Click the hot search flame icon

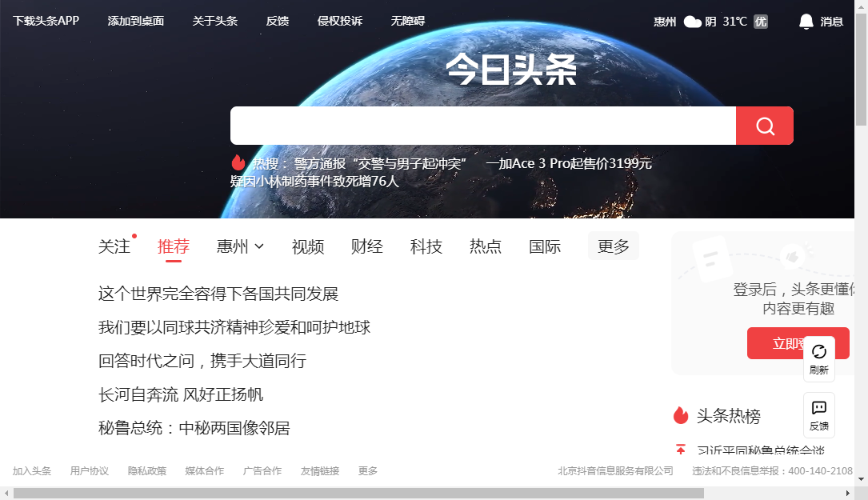click(x=238, y=163)
